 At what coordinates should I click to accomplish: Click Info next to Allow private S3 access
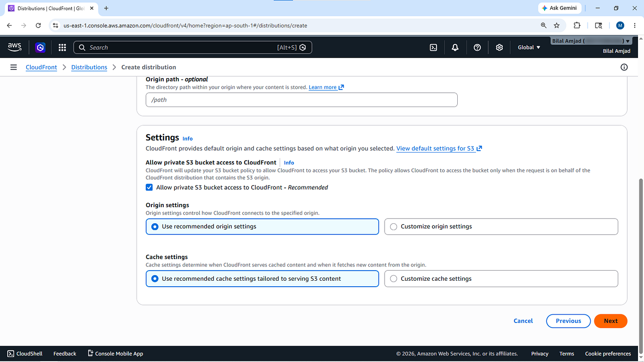289,163
